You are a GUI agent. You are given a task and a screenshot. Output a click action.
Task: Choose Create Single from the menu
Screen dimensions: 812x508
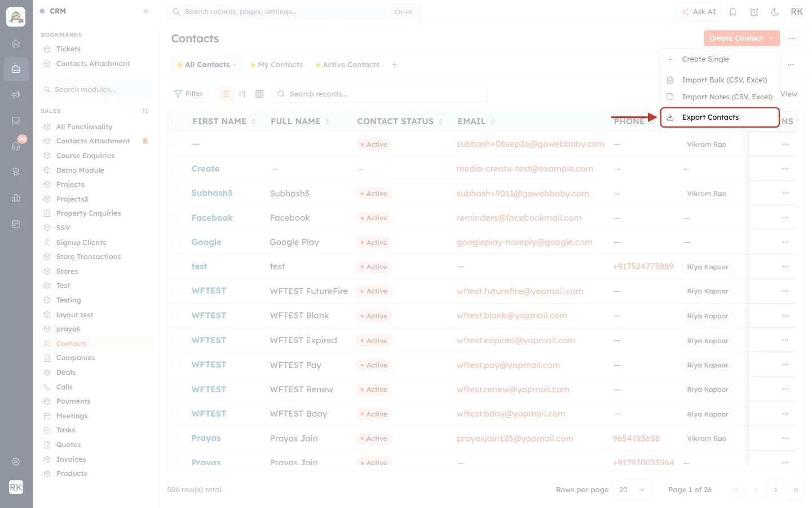(x=720, y=59)
